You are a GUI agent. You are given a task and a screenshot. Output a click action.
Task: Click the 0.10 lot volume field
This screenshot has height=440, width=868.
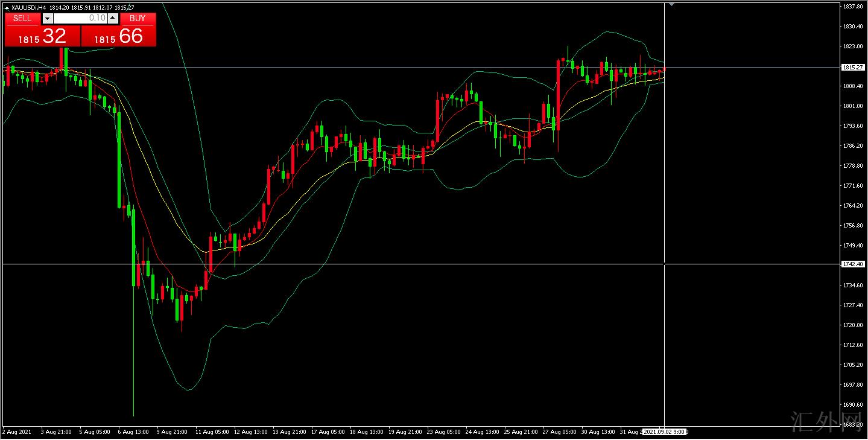point(80,19)
